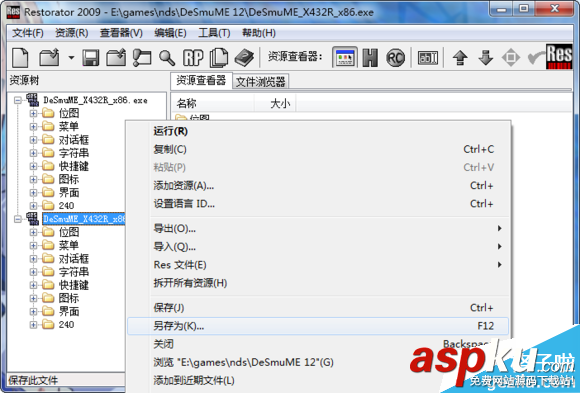Click the icon left of the magnifier
The width and height of the screenshot is (580, 393).
click(x=142, y=58)
